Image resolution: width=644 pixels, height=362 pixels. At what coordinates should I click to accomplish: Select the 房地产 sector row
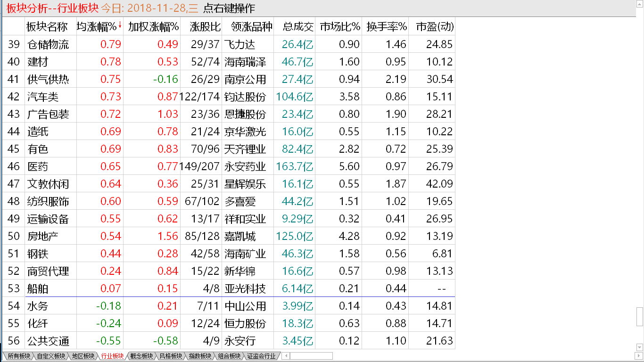pos(229,236)
